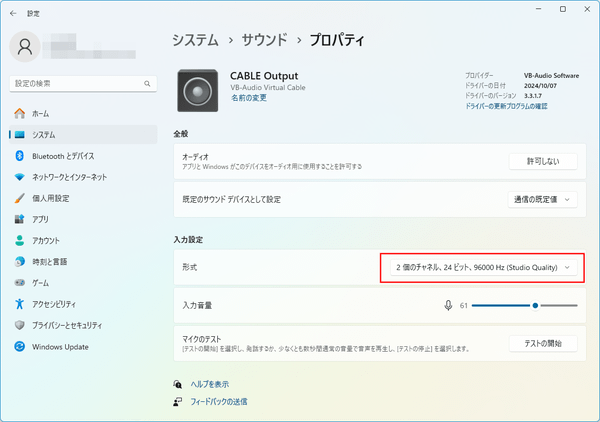
Task: Mute input using the microphone icon
Action: click(448, 305)
